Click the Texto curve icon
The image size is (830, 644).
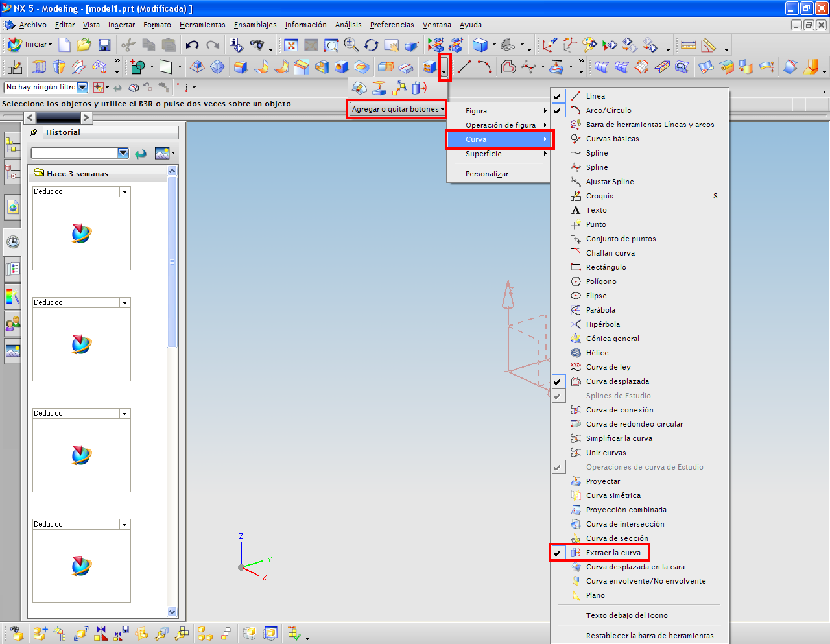(576, 210)
